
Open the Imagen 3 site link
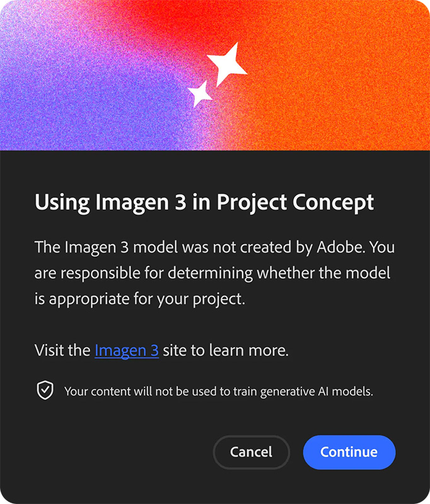pyautogui.click(x=127, y=350)
